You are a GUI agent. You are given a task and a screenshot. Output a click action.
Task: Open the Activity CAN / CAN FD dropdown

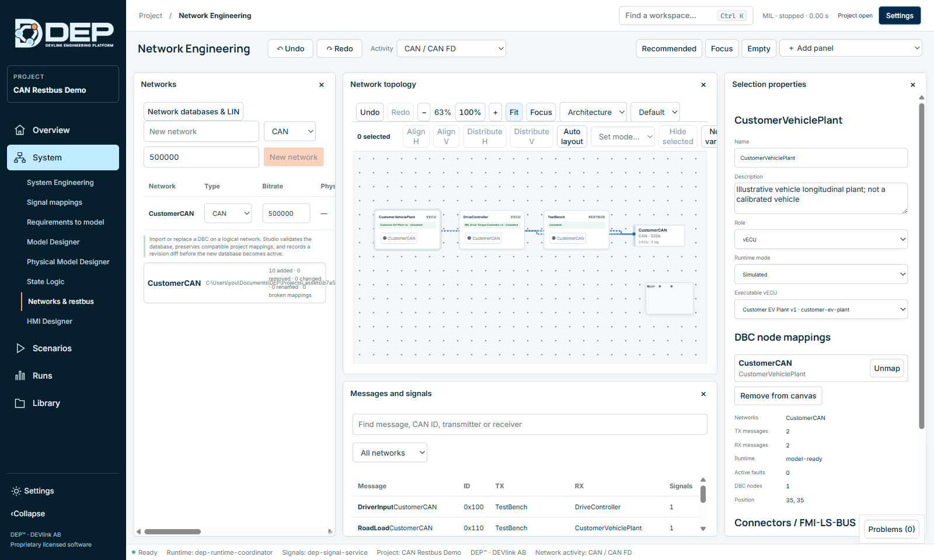[451, 48]
